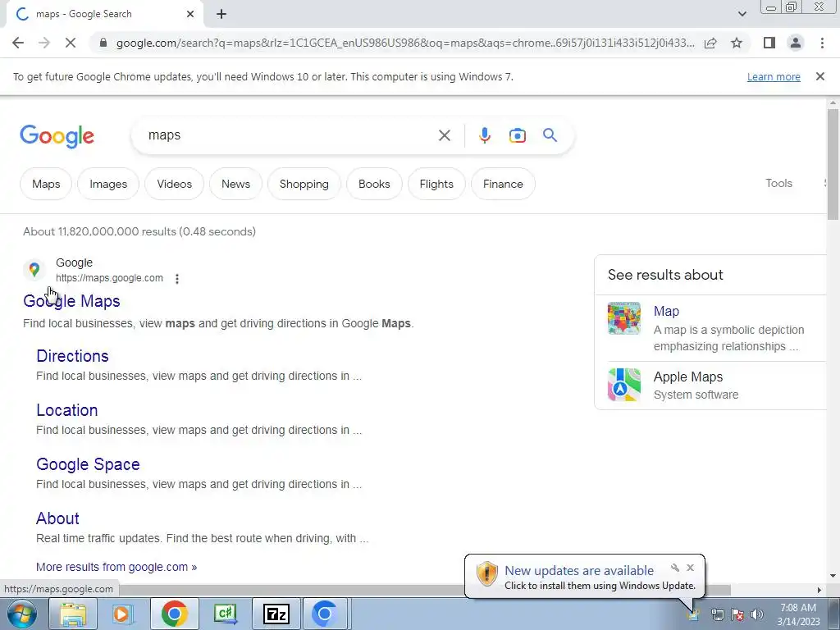Open Learn more about Chrome updates

pyautogui.click(x=774, y=76)
